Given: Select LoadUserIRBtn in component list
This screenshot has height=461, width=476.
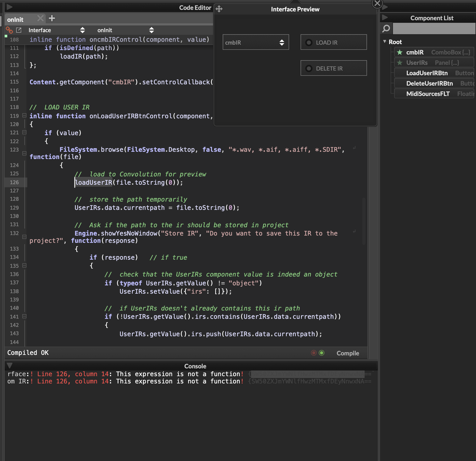Looking at the screenshot, I should click(434, 73).
